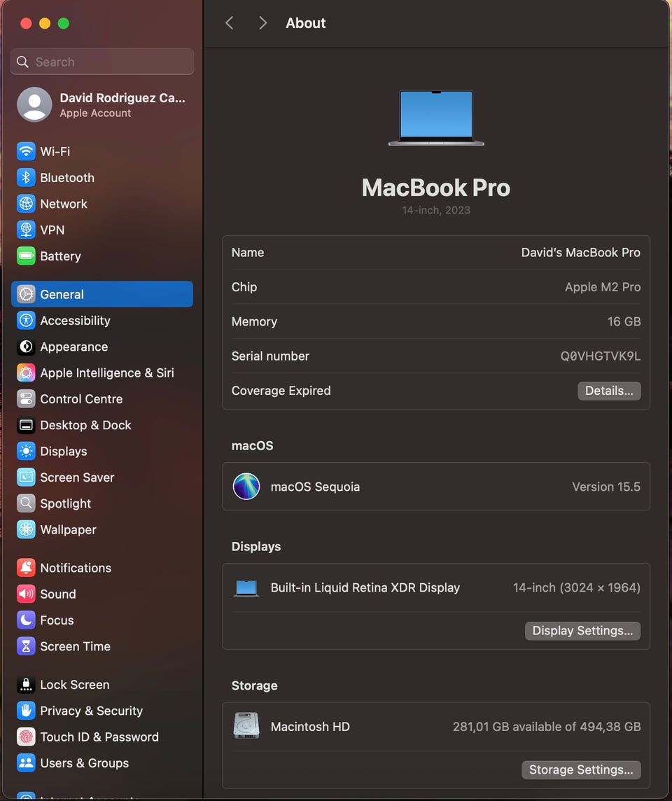The image size is (672, 801).
Task: Click the Macintosh HD label
Action: [310, 726]
